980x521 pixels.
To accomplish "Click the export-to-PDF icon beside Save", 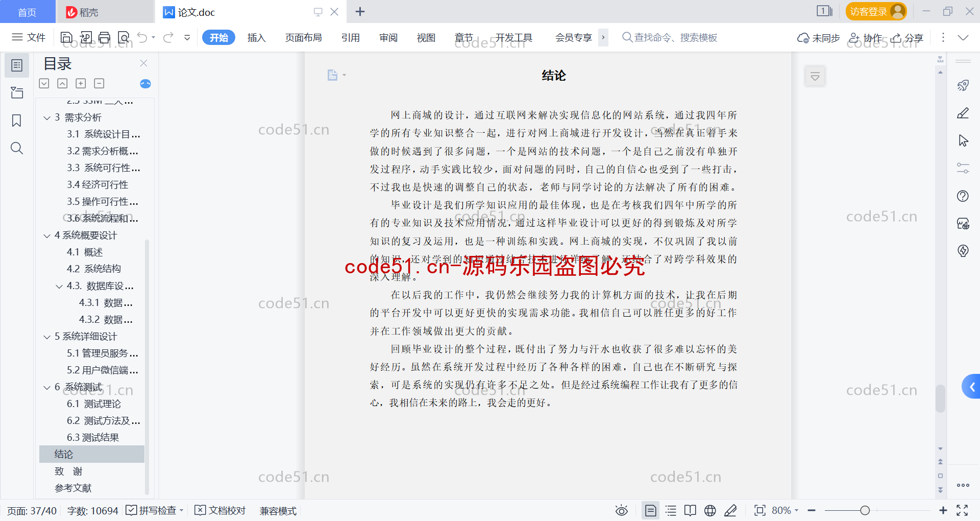I will [86, 37].
